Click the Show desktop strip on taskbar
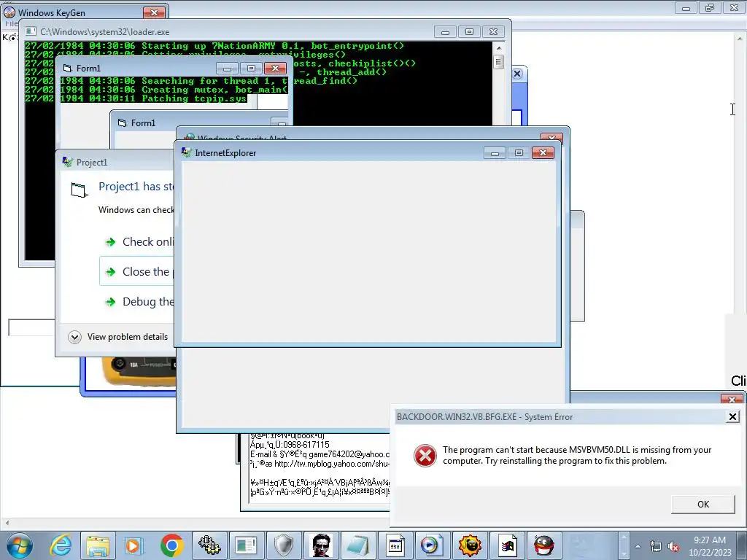The width and height of the screenshot is (747, 560). coord(743,545)
